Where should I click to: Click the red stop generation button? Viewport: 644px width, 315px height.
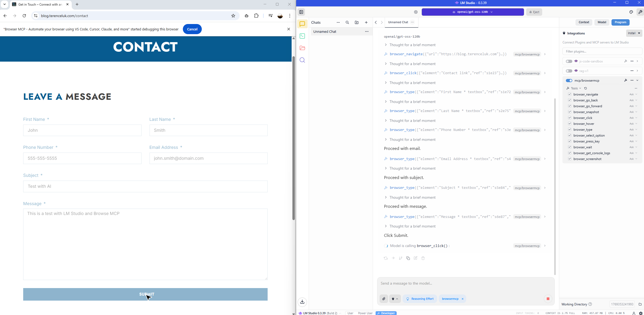(548, 299)
